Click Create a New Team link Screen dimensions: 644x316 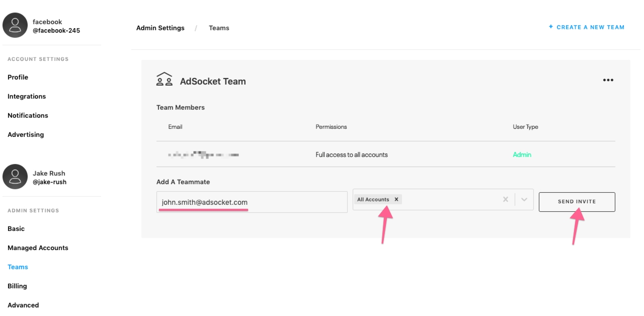point(586,27)
